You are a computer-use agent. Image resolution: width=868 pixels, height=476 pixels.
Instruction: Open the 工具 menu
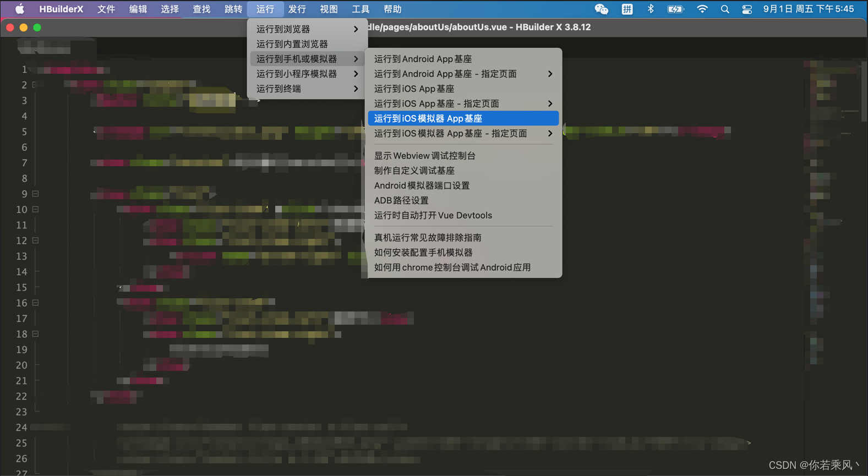pyautogui.click(x=361, y=9)
